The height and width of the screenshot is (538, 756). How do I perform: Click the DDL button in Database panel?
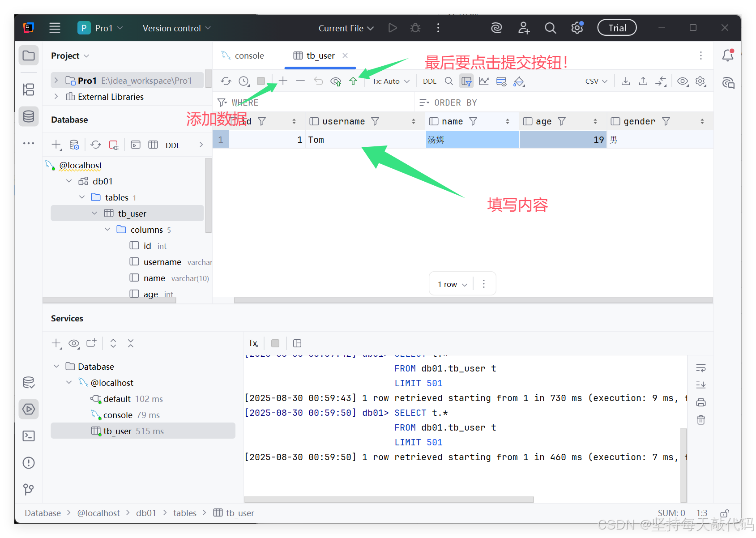[173, 145]
